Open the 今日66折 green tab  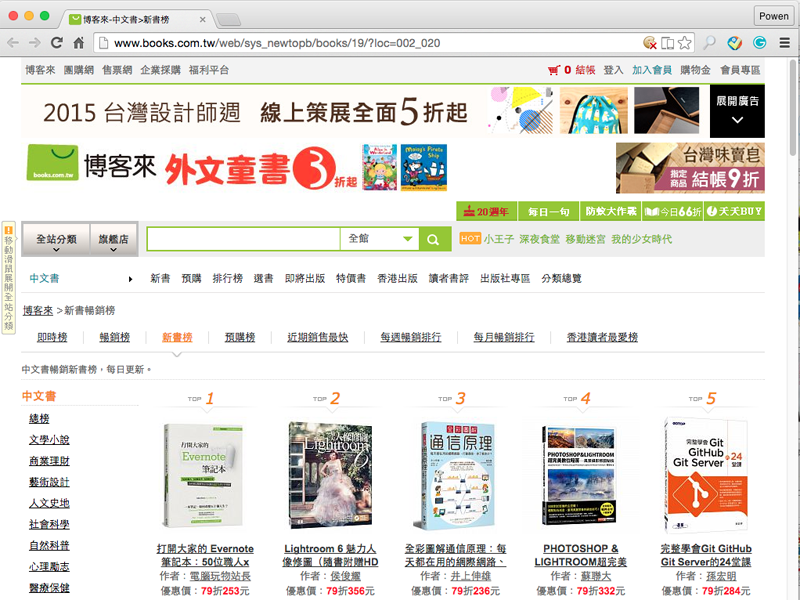coord(672,211)
